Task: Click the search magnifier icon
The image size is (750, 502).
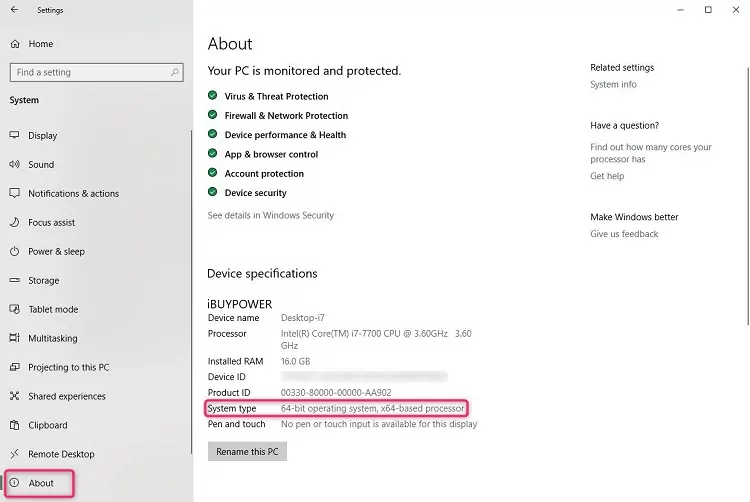Action: click(175, 72)
